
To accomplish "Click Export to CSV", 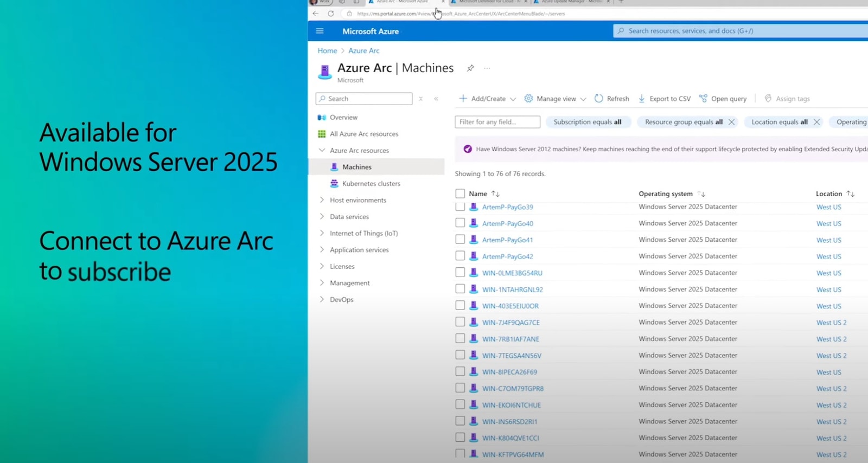I will point(664,99).
